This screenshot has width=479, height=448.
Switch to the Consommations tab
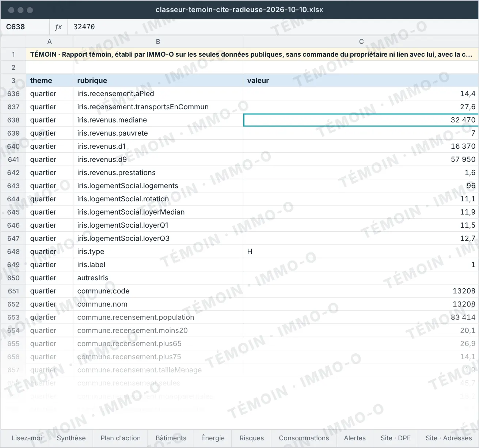click(304, 438)
